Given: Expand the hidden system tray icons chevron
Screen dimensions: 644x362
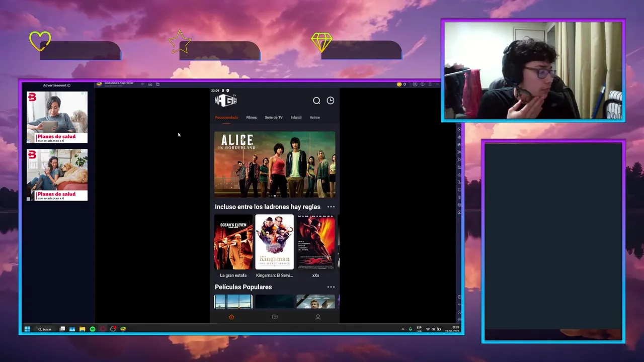Looking at the screenshot, I should pos(403,329).
